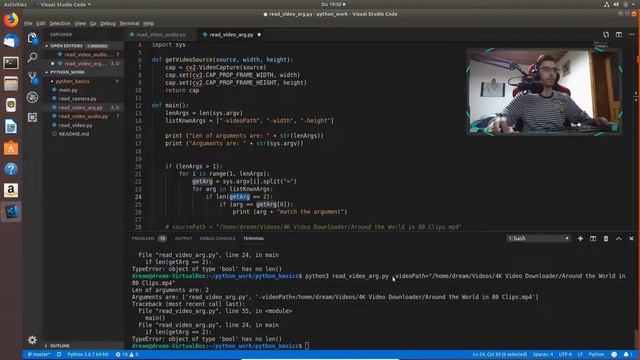Collapse the OPEN EDITORS section
Viewport: 640px width, 360px height.
(84, 46)
